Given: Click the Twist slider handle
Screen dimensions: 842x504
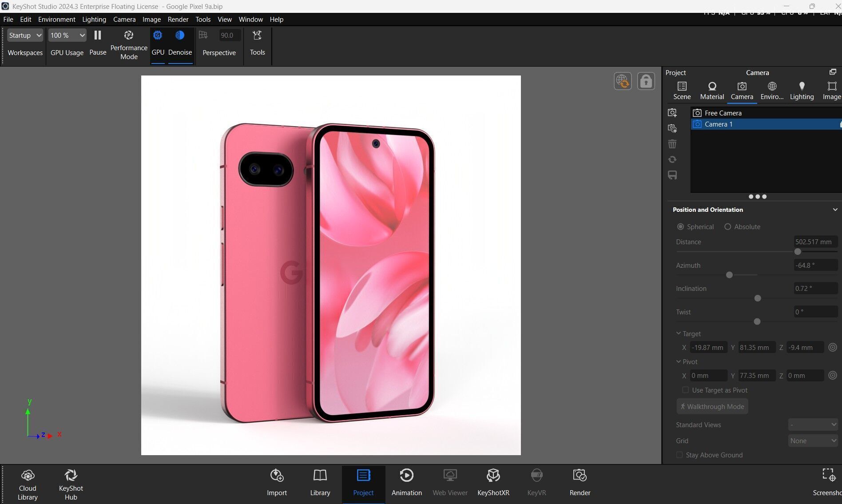Looking at the screenshot, I should (x=757, y=321).
